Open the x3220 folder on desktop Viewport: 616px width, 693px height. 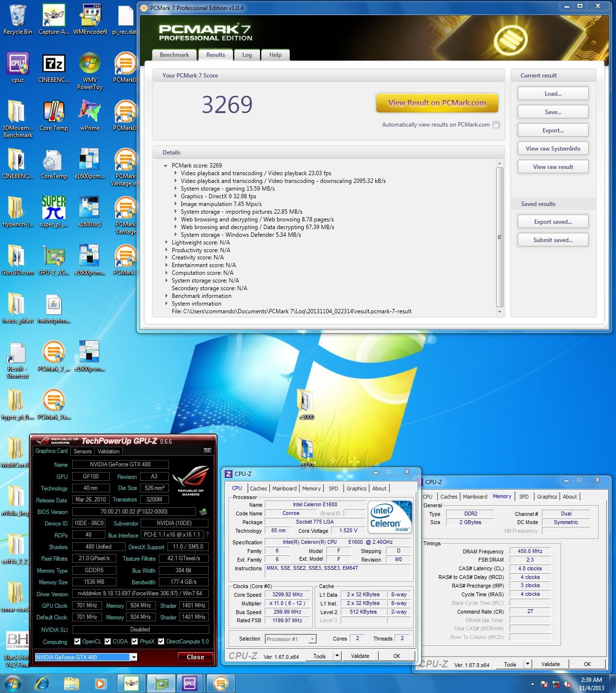tap(306, 452)
